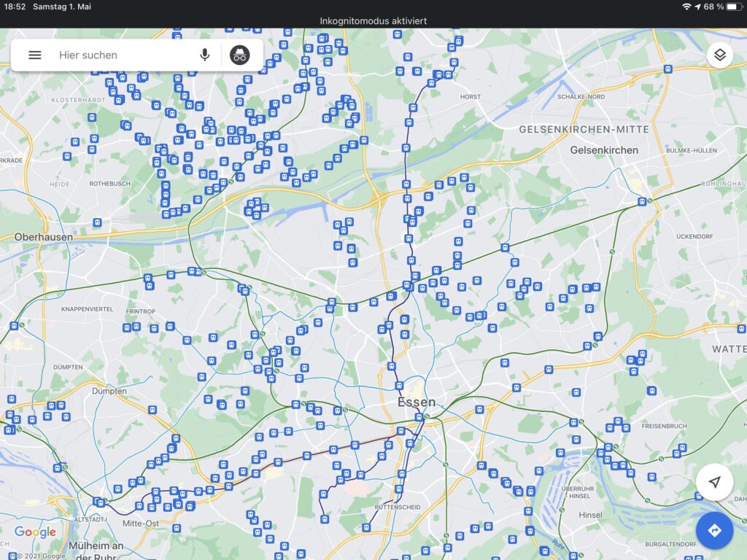747x560 pixels.
Task: Tap the microphone voice search icon
Action: pos(205,55)
